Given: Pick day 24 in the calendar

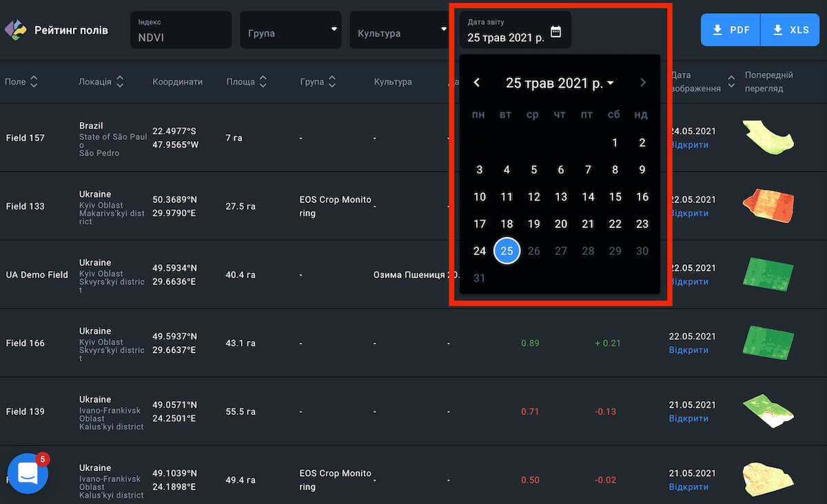Looking at the screenshot, I should coord(480,251).
